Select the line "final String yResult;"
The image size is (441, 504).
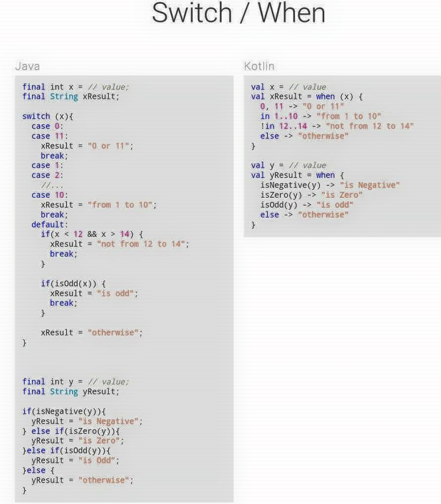[x=71, y=392]
